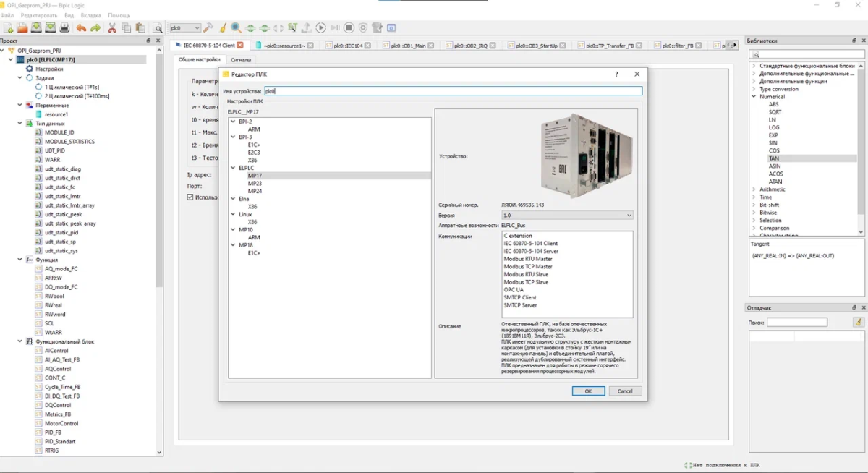Float the Проект panel
Screen dimensions: 868x473
(148, 41)
